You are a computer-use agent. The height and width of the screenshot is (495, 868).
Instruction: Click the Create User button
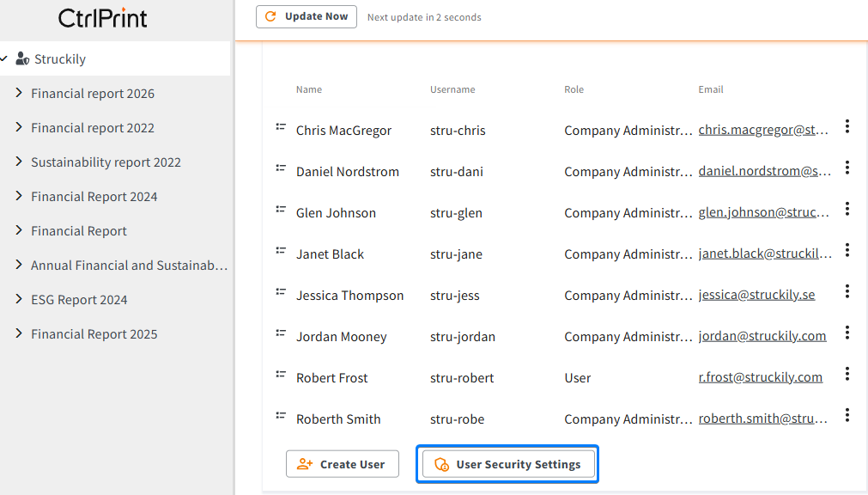coord(342,464)
